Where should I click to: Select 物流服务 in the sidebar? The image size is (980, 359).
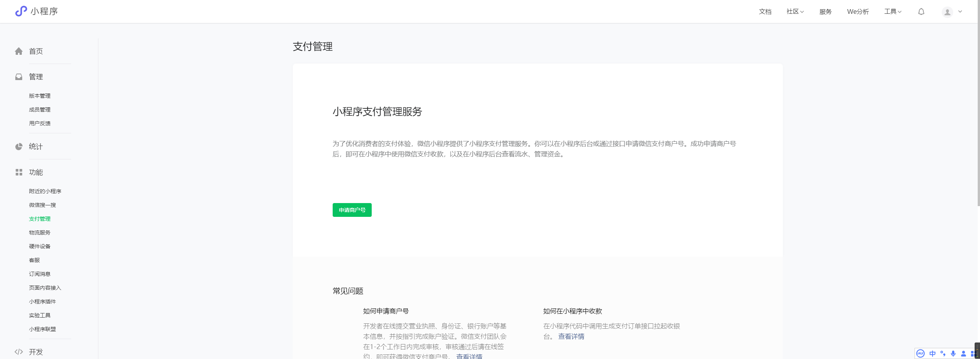pyautogui.click(x=40, y=233)
